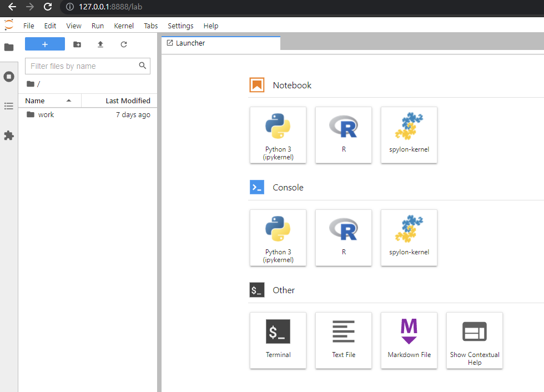Click the root folder breadcrumb icon
Screen dimensions: 544x392
[x=31, y=84]
